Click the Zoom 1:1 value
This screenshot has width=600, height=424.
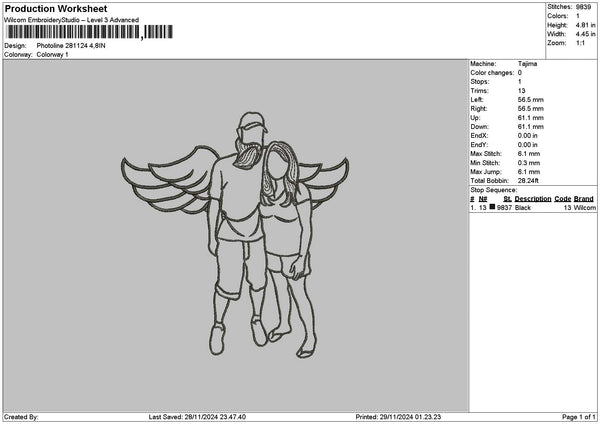coord(580,43)
